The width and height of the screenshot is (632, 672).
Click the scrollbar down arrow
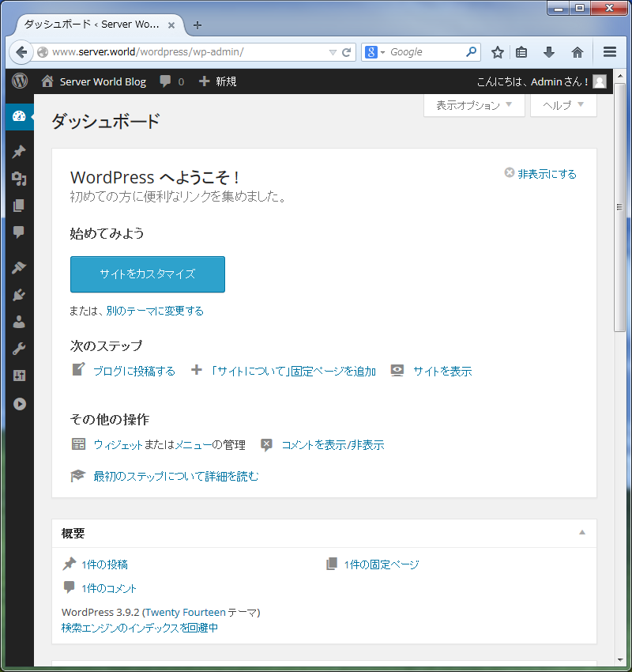619,660
